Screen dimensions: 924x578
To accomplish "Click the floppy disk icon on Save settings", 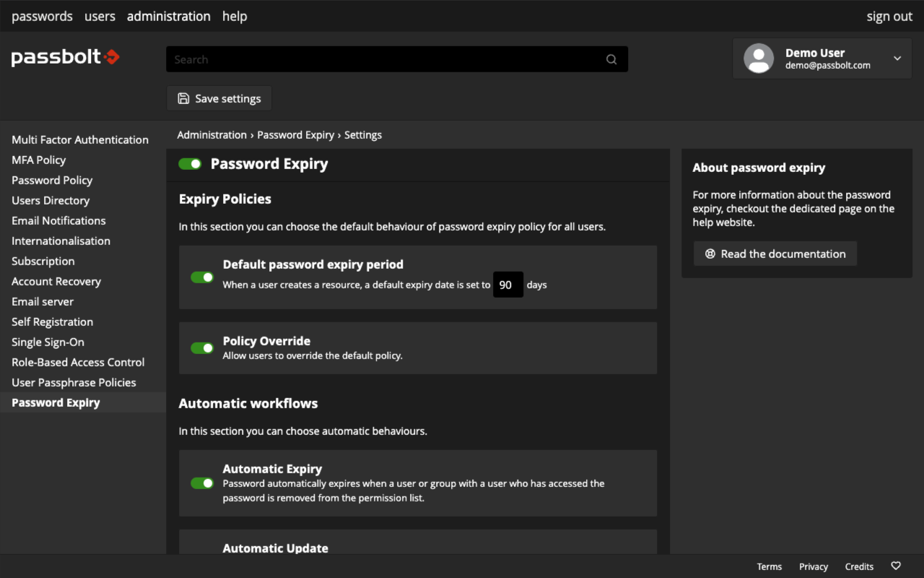I will [183, 98].
